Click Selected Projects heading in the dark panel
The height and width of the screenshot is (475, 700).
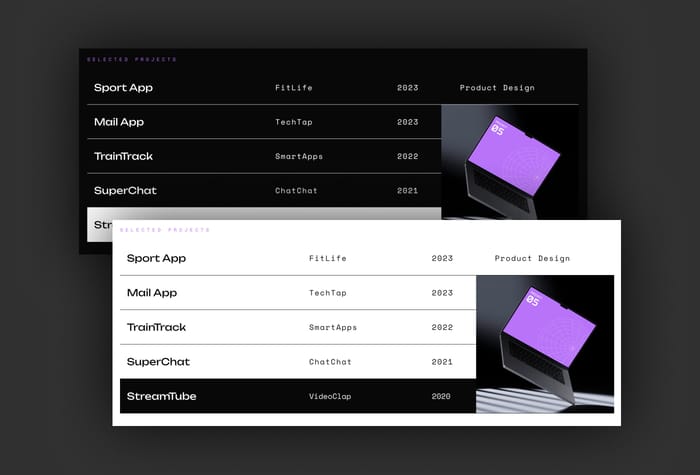(x=132, y=59)
